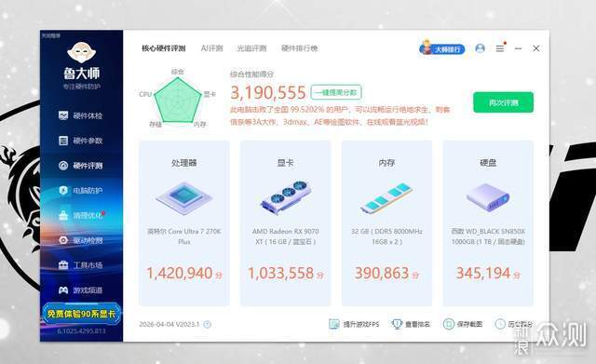Click the 硬盘 card heading
The image size is (596, 364).
[488, 163]
